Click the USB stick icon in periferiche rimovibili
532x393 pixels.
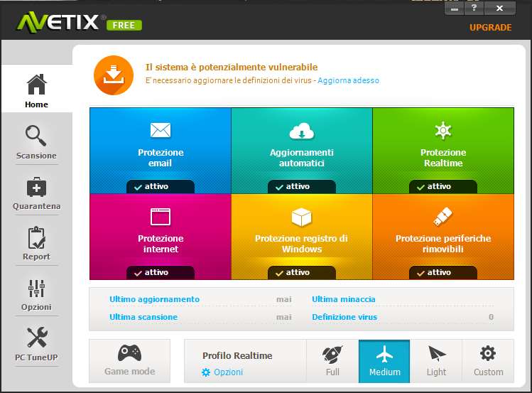443,217
